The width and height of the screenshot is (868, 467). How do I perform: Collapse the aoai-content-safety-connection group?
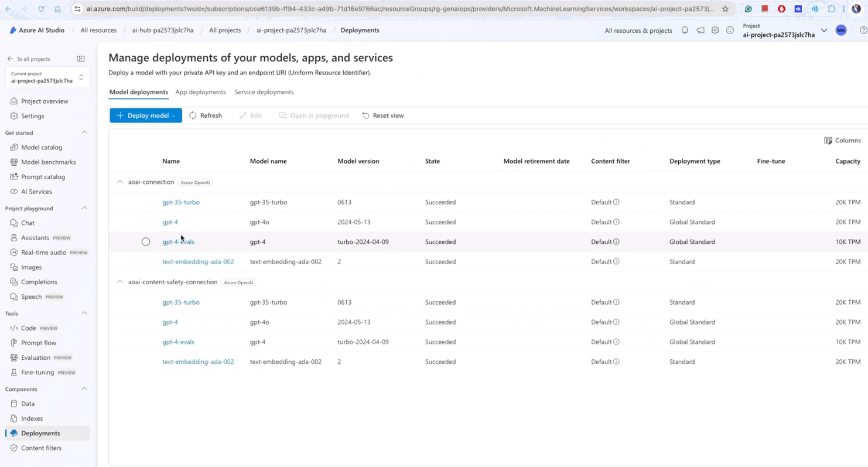[x=120, y=282]
